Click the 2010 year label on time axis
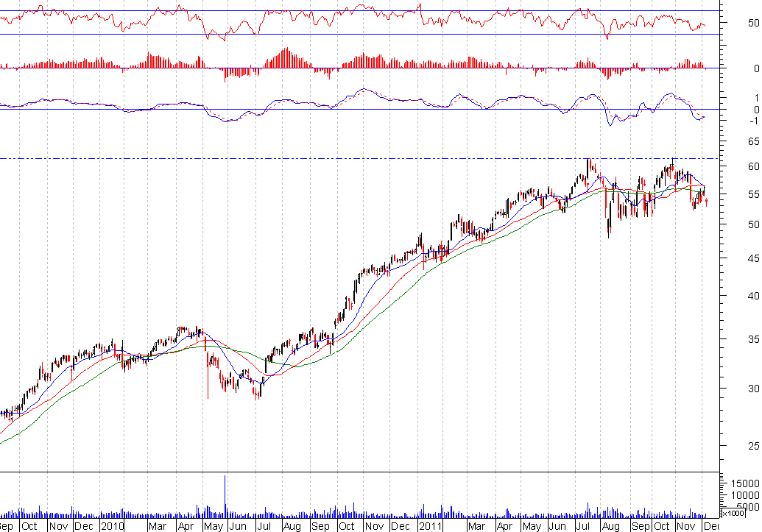 [x=113, y=526]
